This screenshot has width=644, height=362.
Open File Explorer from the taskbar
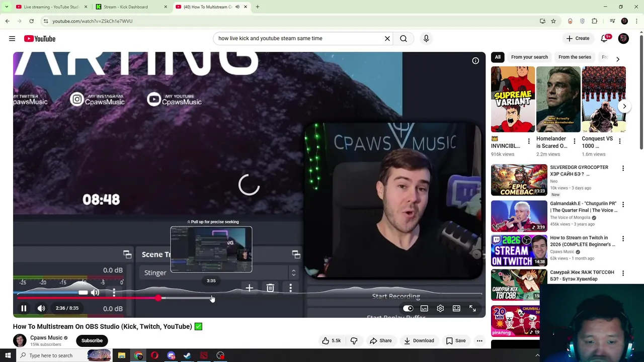coord(121,355)
